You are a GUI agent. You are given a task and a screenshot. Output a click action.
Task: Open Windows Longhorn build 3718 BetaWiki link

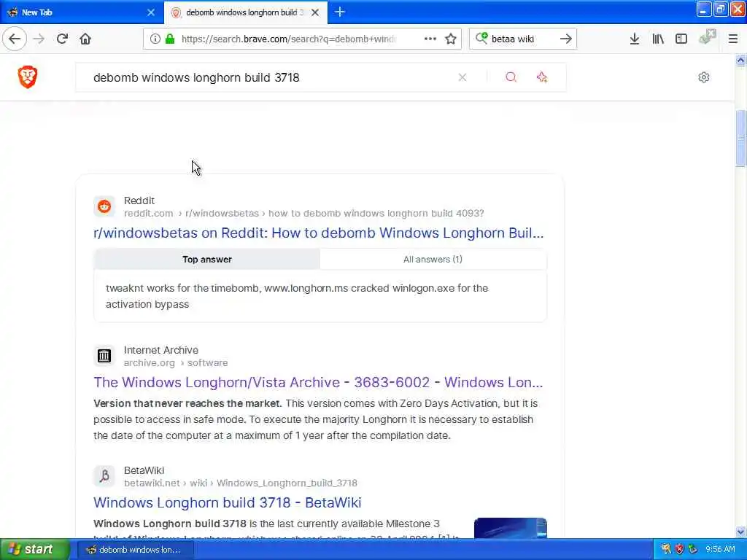pyautogui.click(x=228, y=502)
